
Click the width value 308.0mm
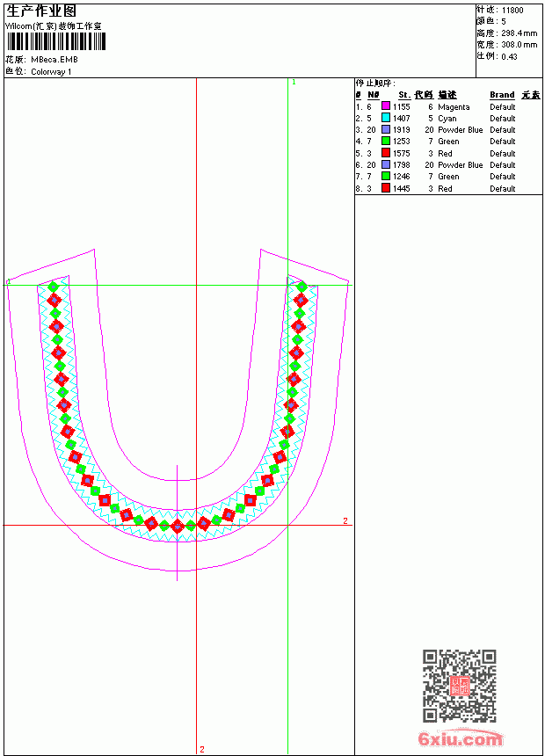[519, 45]
